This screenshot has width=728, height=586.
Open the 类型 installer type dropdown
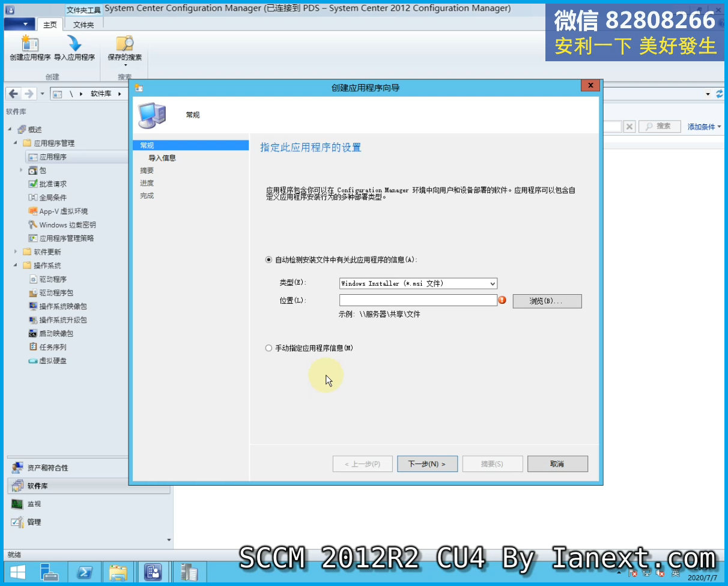pyautogui.click(x=418, y=283)
